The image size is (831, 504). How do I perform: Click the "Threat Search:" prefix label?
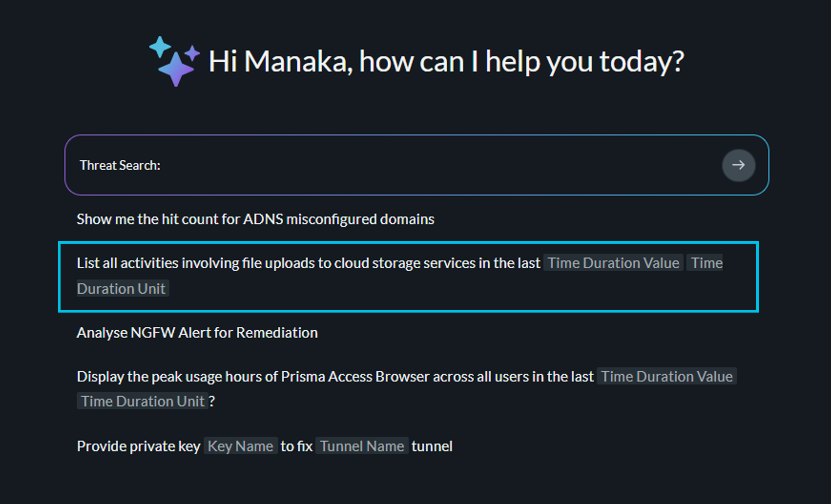(x=120, y=165)
